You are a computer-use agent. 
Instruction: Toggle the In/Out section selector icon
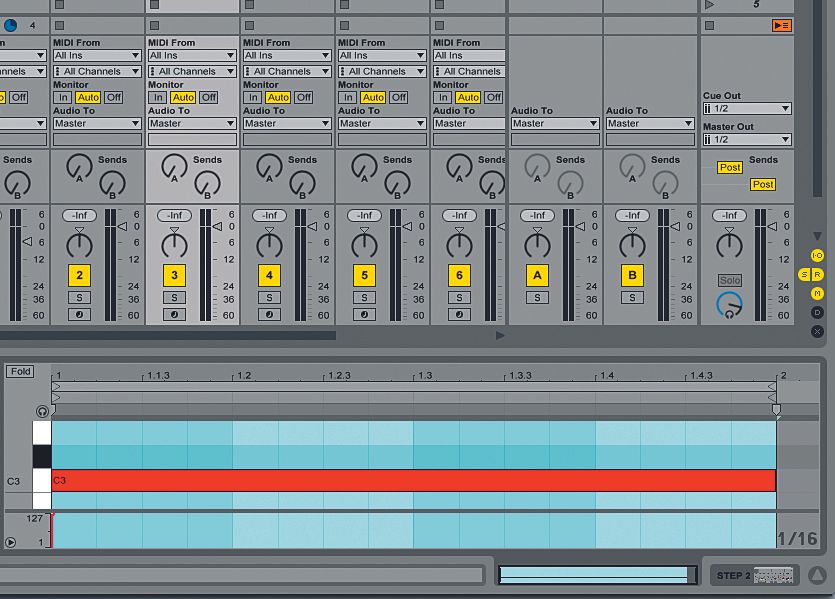tap(818, 256)
